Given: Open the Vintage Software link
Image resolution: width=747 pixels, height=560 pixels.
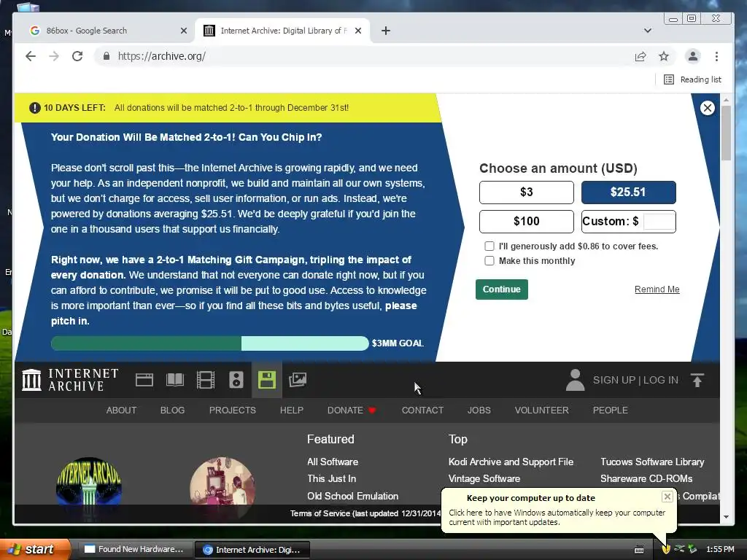Looking at the screenshot, I should (484, 478).
